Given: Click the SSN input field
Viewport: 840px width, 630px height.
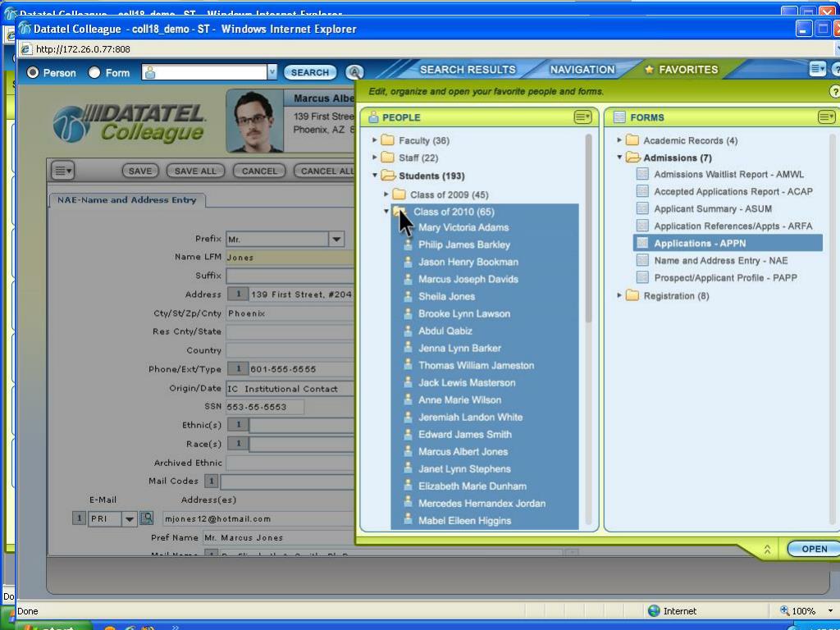Looking at the screenshot, I should 265,407.
